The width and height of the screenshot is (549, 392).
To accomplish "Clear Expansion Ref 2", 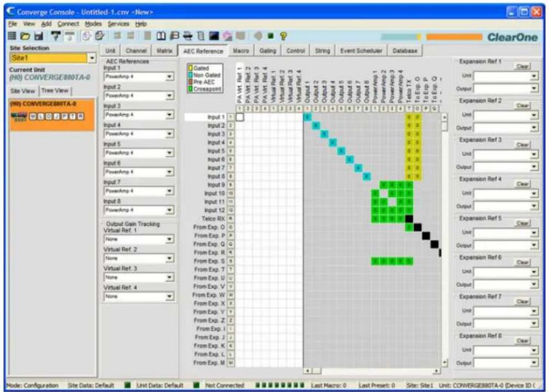I will click(522, 106).
